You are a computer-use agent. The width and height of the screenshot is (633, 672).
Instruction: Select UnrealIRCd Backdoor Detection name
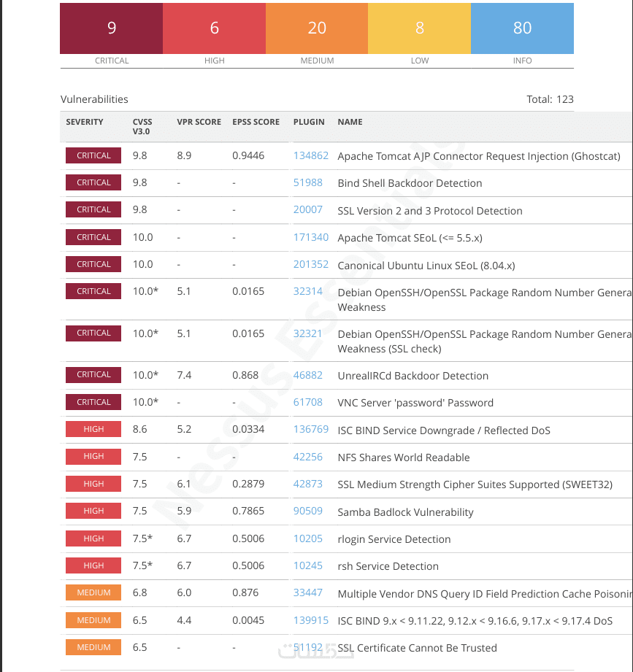click(413, 376)
